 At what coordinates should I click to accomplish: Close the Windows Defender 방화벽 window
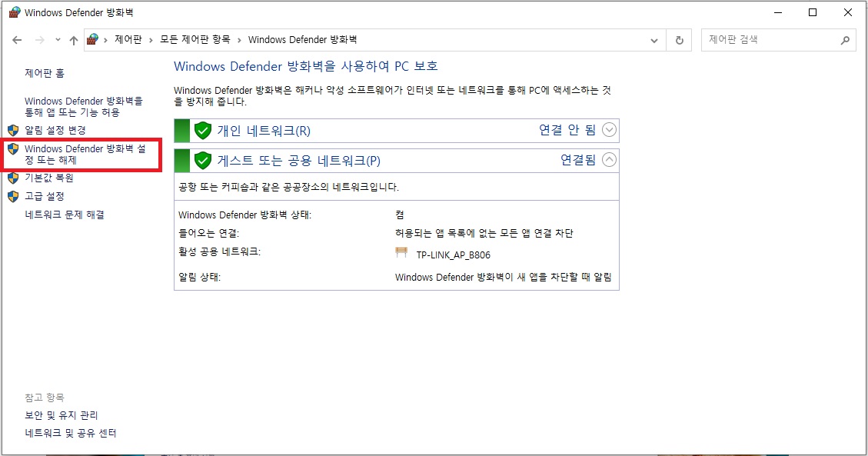pyautogui.click(x=847, y=12)
